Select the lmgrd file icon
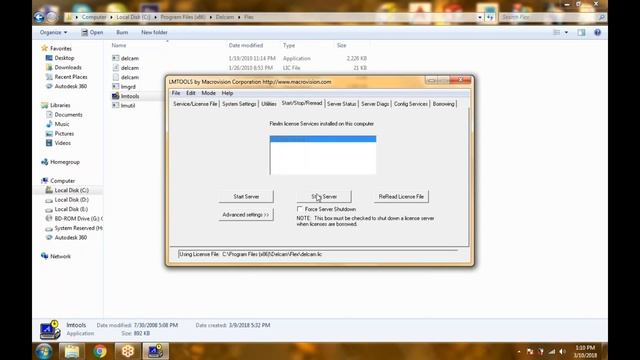The height and width of the screenshot is (360, 640). pyautogui.click(x=116, y=87)
